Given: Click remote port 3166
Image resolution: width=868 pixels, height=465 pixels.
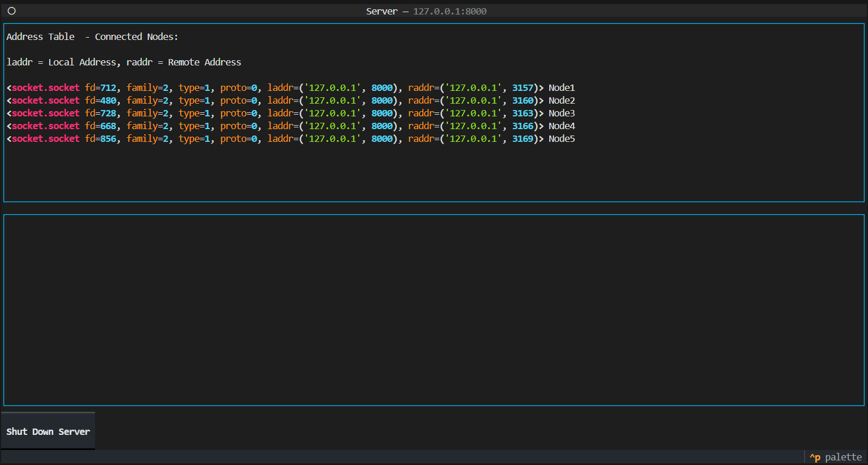Looking at the screenshot, I should coord(523,126).
